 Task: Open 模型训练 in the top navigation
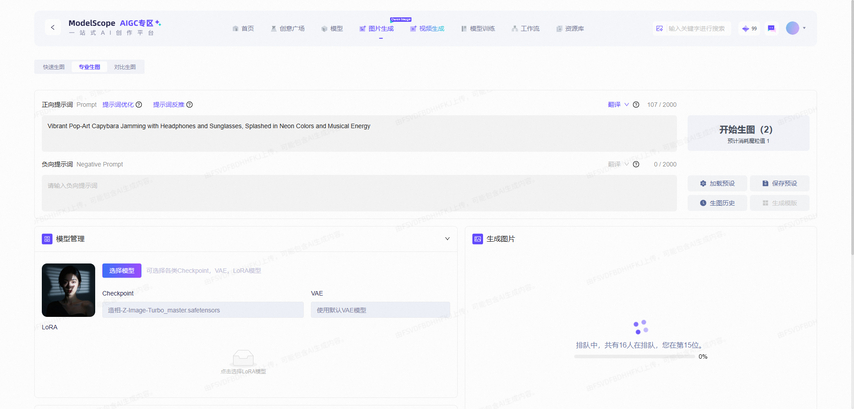pos(478,28)
